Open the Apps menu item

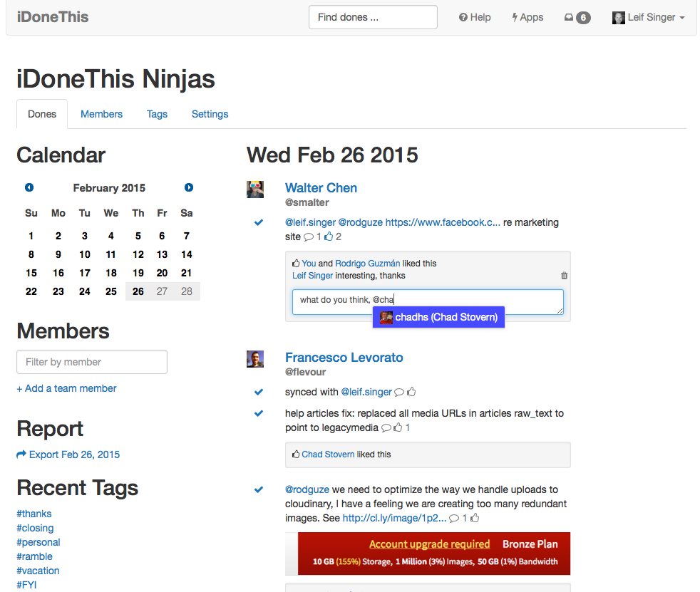tap(527, 17)
